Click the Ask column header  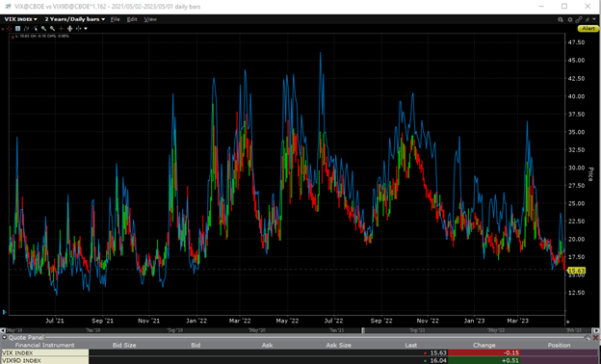pyautogui.click(x=267, y=346)
